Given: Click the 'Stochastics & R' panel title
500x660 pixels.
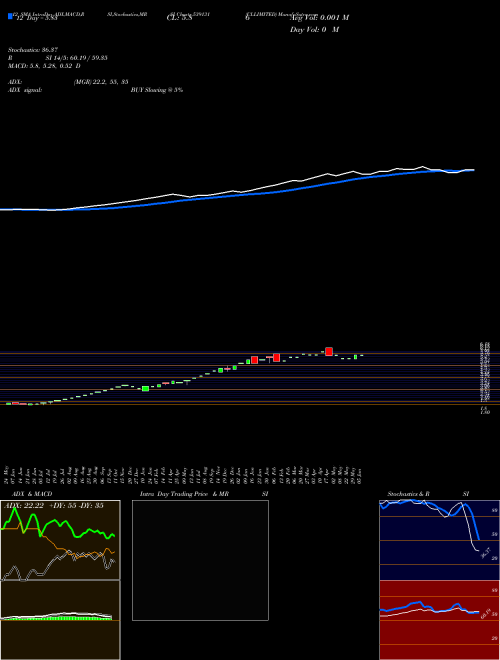Looking at the screenshot, I should [x=409, y=494].
